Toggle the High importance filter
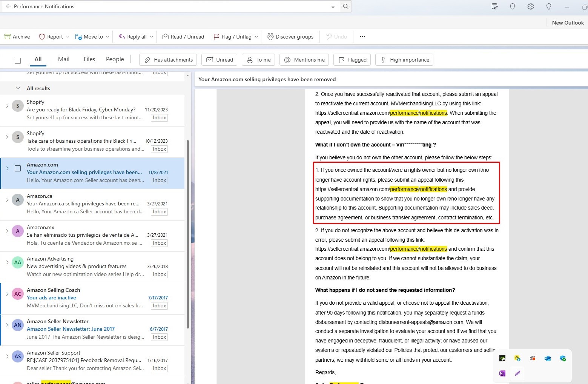The width and height of the screenshot is (588, 384). tap(404, 60)
